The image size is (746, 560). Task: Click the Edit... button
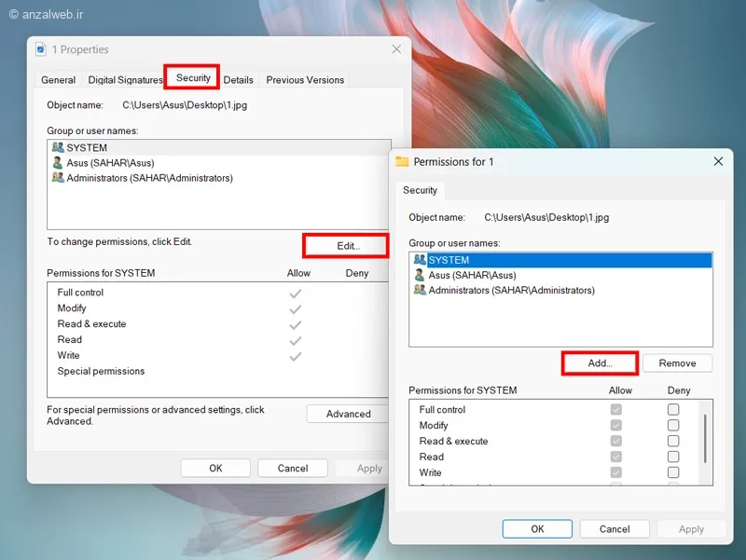click(348, 246)
